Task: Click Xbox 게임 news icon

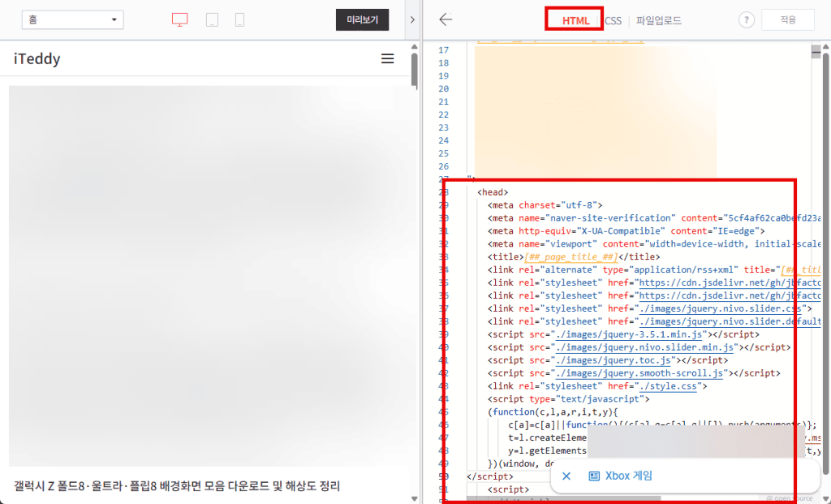Action: (x=594, y=476)
